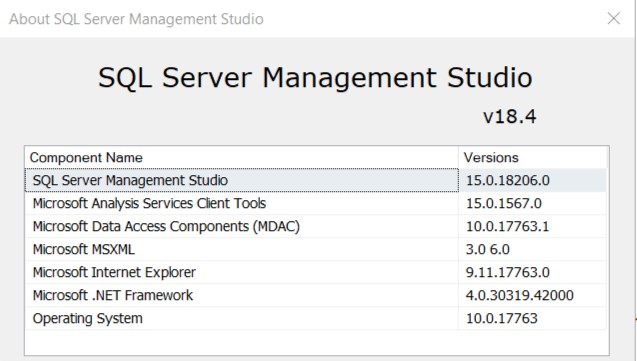Select the Microsoft Analysis Services Client Tools row

[x=316, y=203]
